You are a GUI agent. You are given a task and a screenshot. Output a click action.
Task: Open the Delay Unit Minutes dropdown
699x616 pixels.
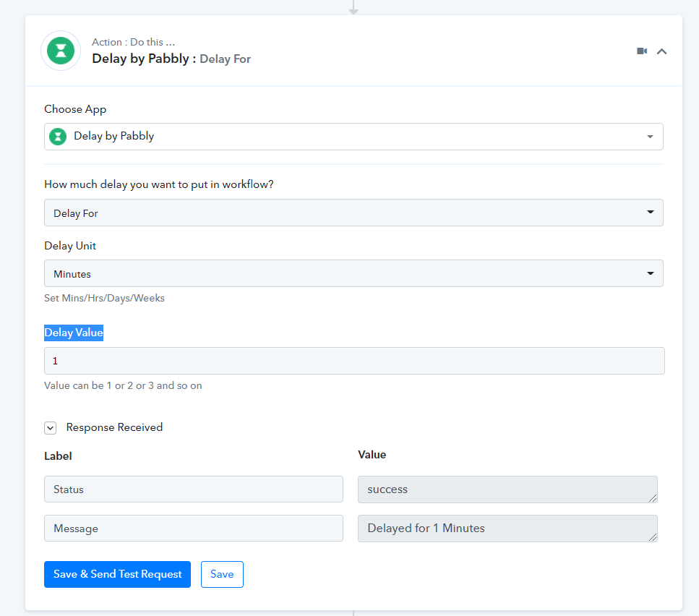tap(353, 274)
